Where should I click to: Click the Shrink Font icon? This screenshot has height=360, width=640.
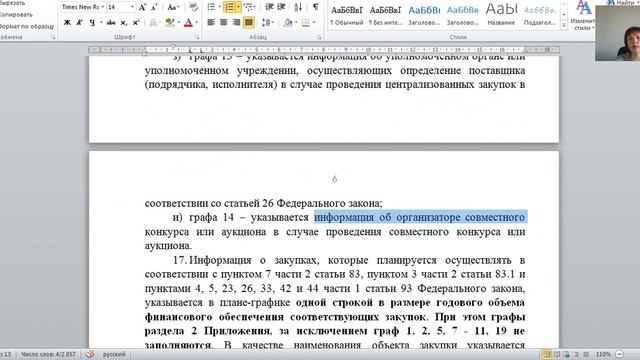pyautogui.click(x=154, y=7)
